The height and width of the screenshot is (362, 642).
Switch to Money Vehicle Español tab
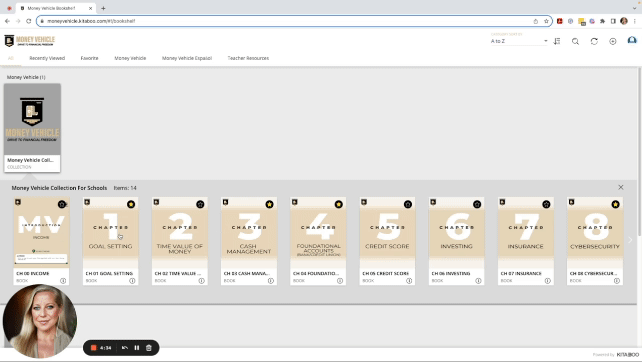[x=187, y=58]
